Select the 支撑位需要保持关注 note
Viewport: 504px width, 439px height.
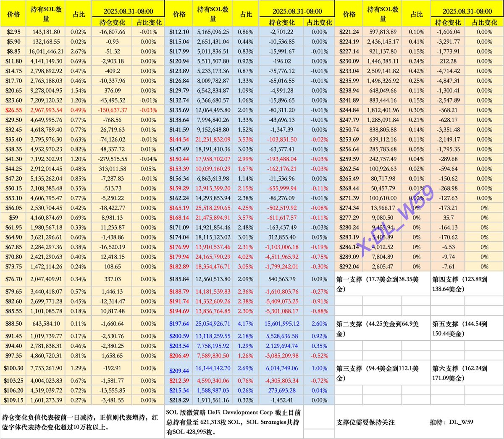(365, 422)
